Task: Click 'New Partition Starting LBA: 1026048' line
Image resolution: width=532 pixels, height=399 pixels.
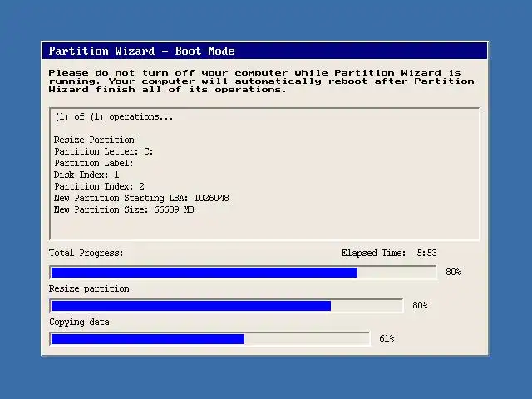Action: point(141,198)
